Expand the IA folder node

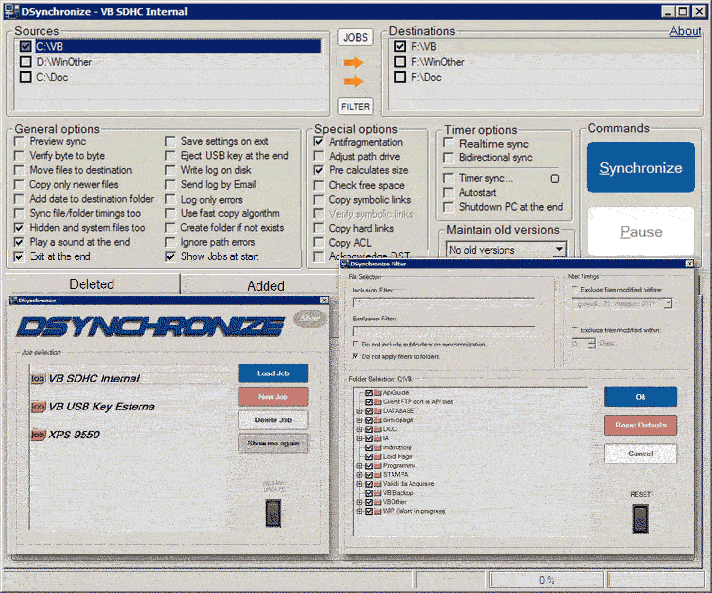point(359,438)
